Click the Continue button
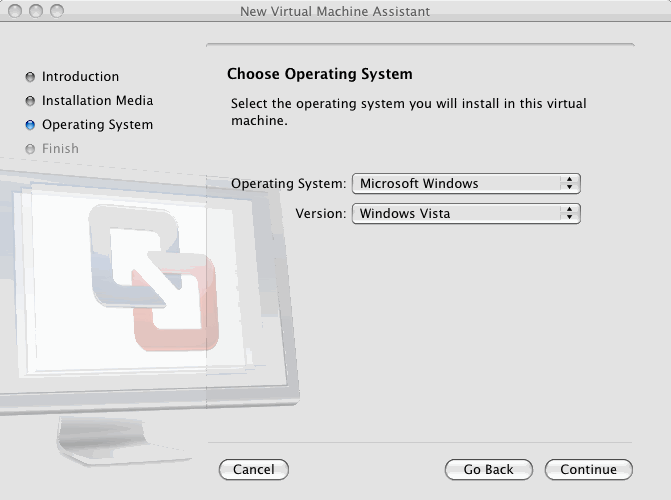This screenshot has height=500, width=671. (588, 470)
